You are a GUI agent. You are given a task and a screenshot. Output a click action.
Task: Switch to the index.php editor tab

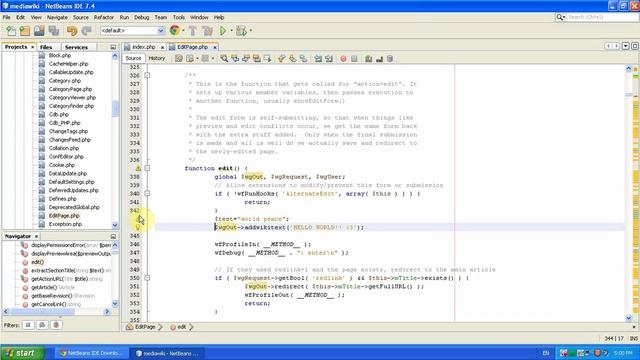(144, 47)
